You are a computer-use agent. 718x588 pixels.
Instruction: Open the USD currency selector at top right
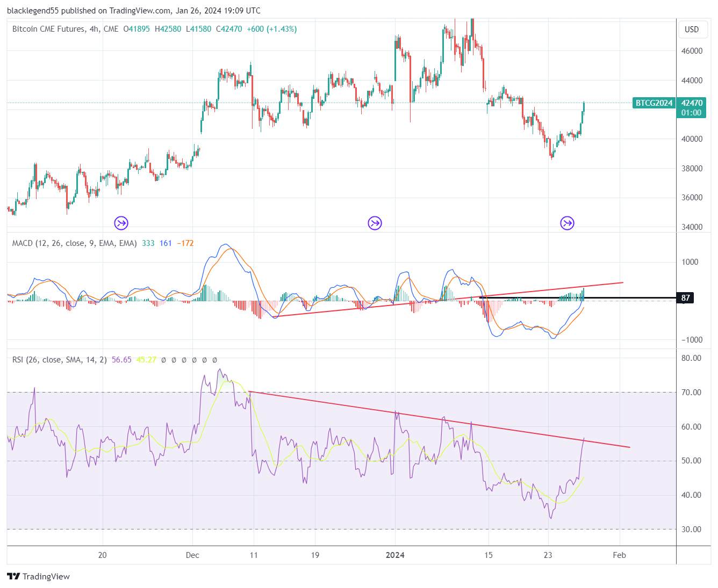(693, 30)
